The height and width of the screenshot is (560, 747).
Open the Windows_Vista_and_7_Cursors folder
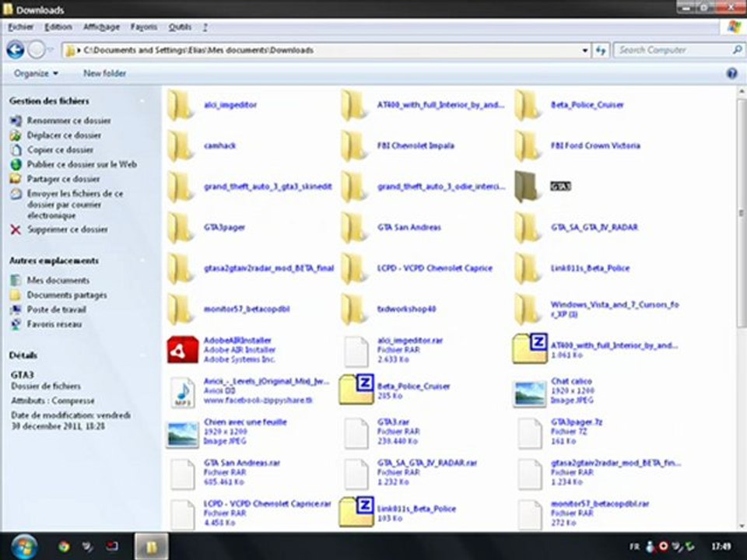[x=528, y=310]
